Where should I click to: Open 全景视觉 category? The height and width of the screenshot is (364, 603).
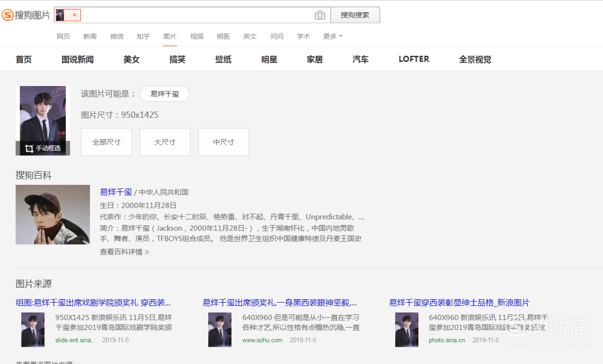(475, 59)
